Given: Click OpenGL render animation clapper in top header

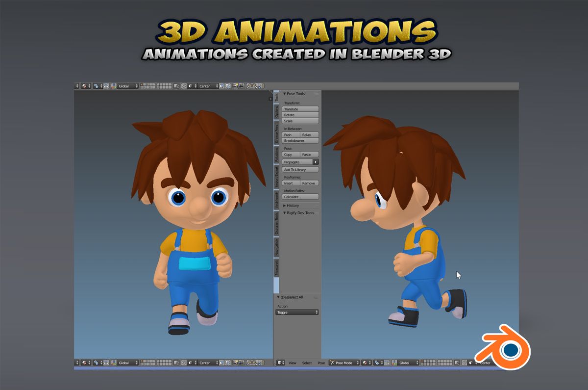Looking at the screenshot, I should [x=241, y=86].
